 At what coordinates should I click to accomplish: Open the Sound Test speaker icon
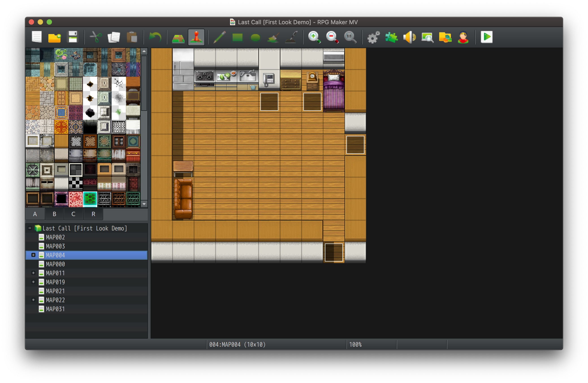[x=409, y=37]
